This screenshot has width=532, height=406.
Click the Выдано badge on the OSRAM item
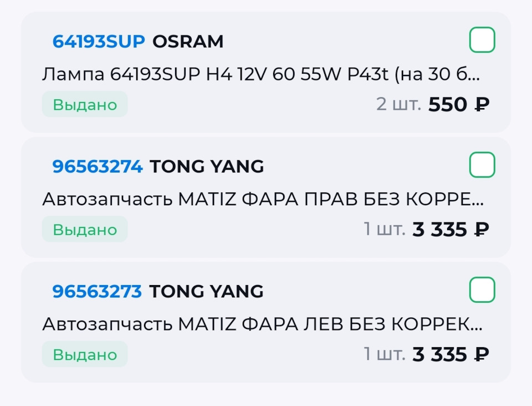(x=85, y=104)
